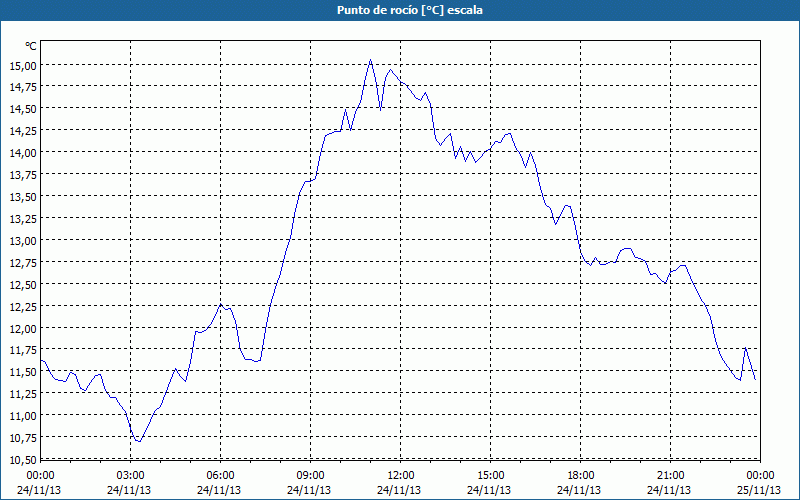
Task: Click the 12:00 time label
Action: tap(401, 476)
